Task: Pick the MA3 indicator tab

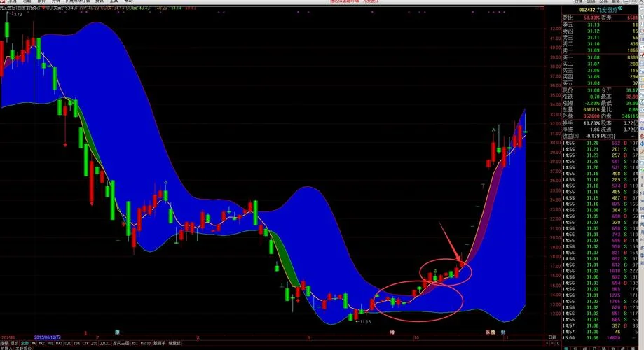Action: tap(59, 343)
